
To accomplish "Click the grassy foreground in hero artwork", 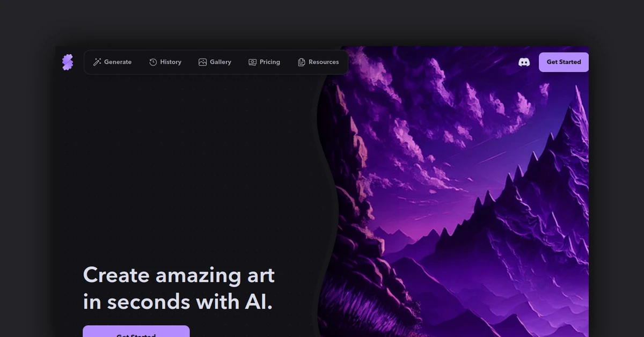I will 370,317.
